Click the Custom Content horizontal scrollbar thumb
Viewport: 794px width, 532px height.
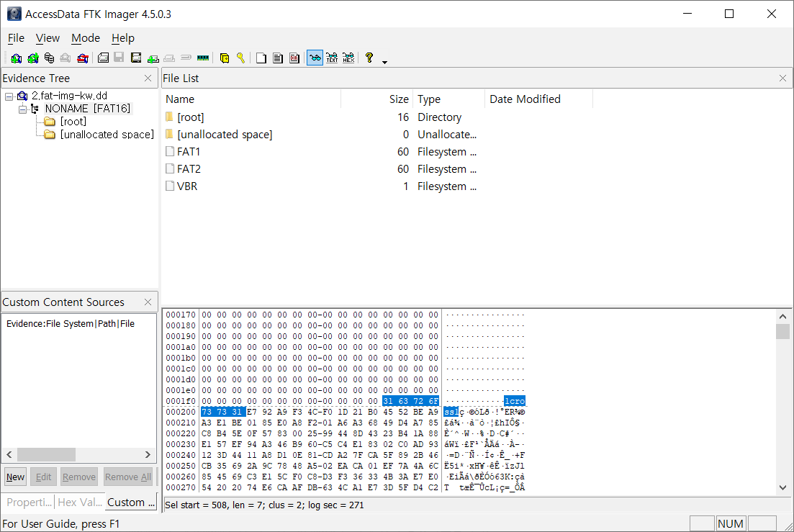click(x=46, y=454)
